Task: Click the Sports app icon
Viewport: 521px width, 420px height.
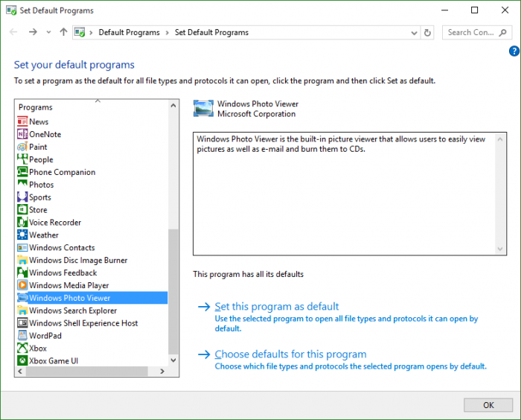Action: click(x=22, y=197)
